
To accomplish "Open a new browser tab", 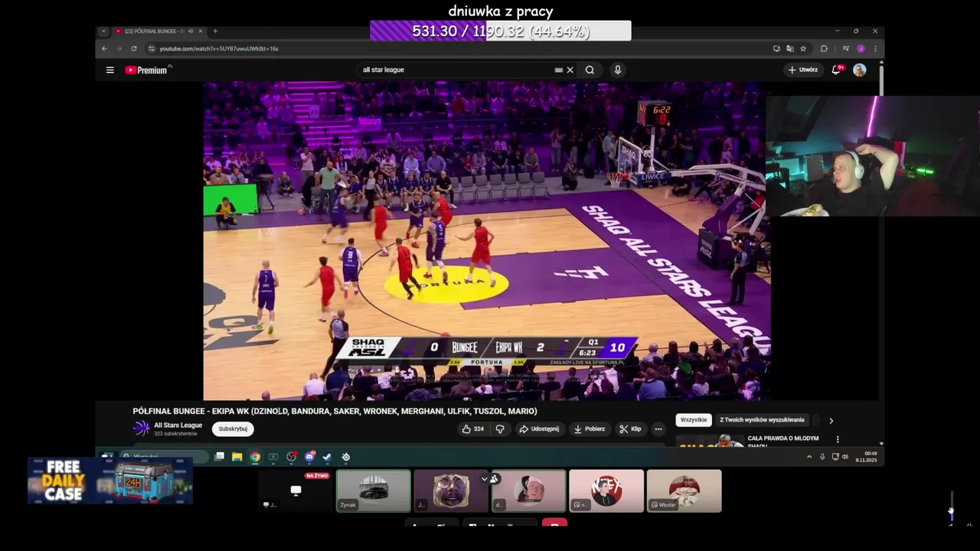I will coord(215,31).
